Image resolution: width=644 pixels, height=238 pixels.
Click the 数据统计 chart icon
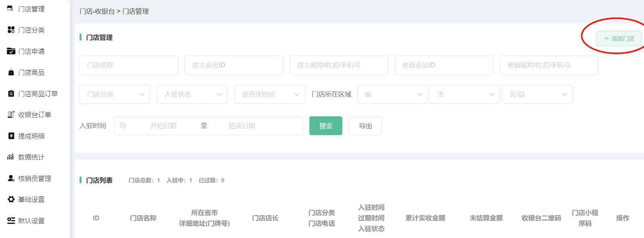[x=11, y=157]
